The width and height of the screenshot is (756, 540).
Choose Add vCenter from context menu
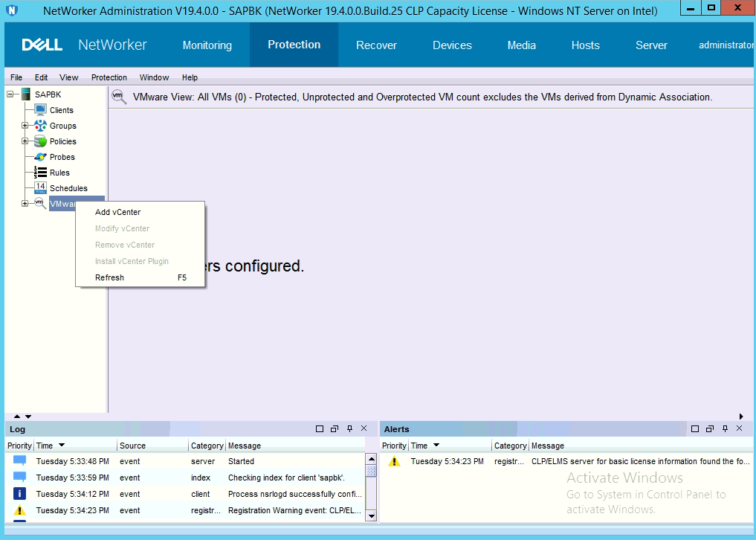(117, 212)
